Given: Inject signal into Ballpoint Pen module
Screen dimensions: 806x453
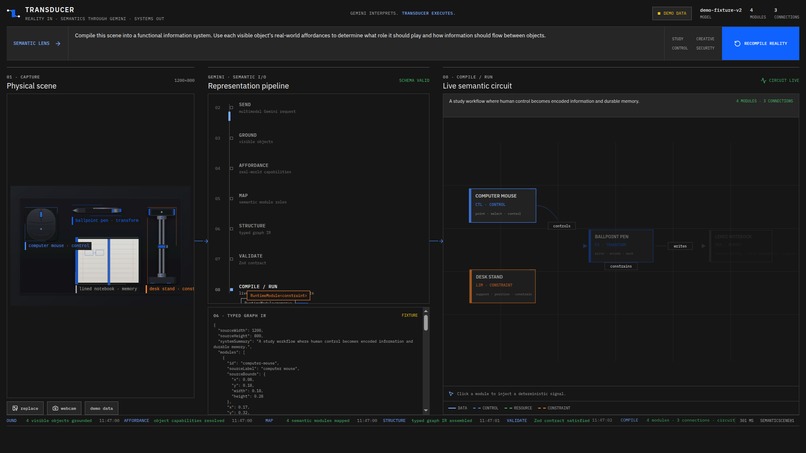Looking at the screenshot, I should [621, 246].
